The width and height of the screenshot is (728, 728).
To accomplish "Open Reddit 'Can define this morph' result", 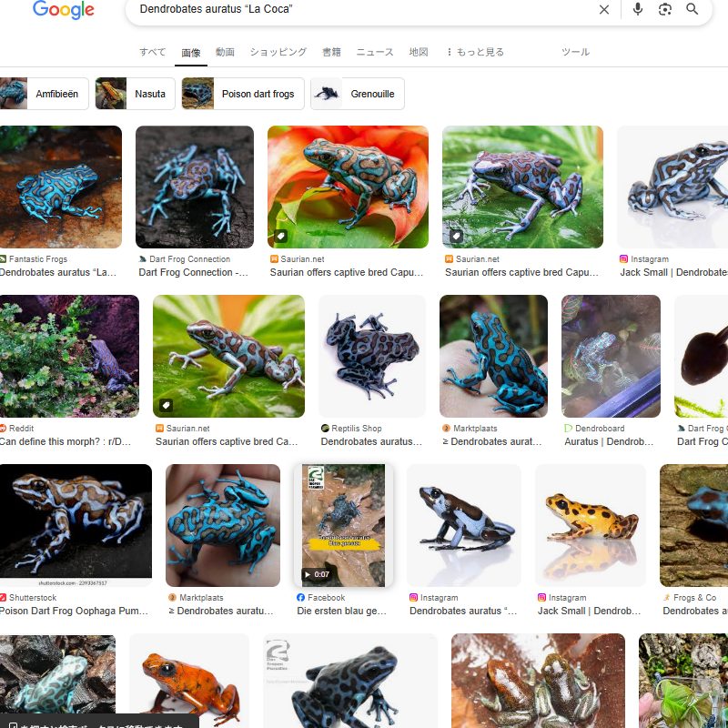I will click(x=66, y=441).
